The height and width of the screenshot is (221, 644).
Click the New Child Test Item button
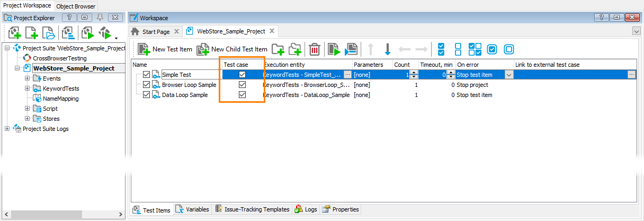[232, 49]
